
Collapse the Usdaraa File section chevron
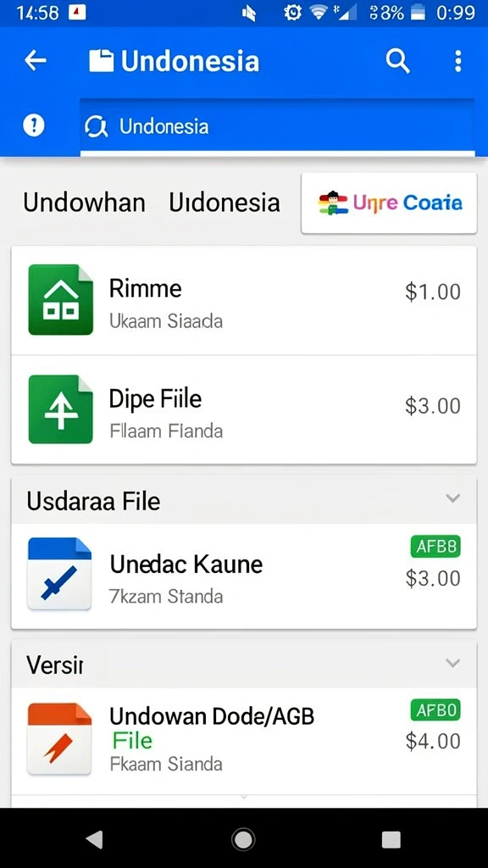452,498
